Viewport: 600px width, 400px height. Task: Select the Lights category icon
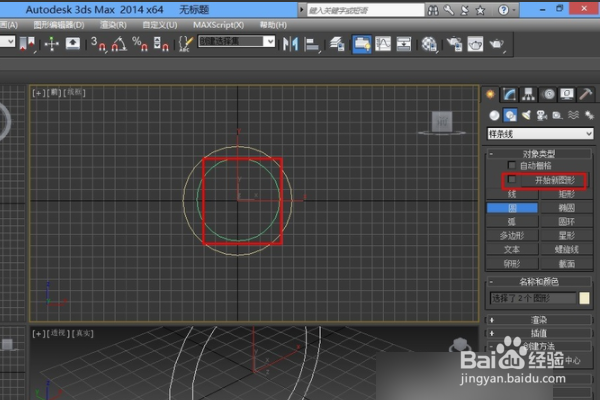click(x=526, y=115)
